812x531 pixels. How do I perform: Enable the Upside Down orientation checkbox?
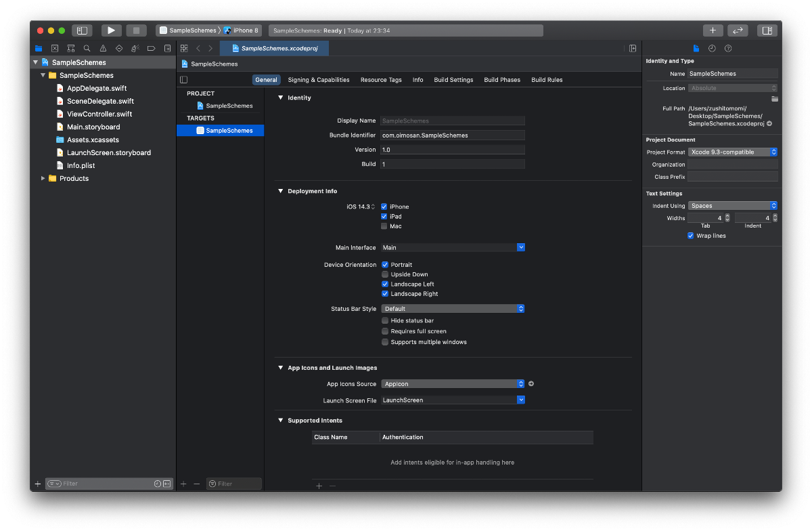click(384, 274)
